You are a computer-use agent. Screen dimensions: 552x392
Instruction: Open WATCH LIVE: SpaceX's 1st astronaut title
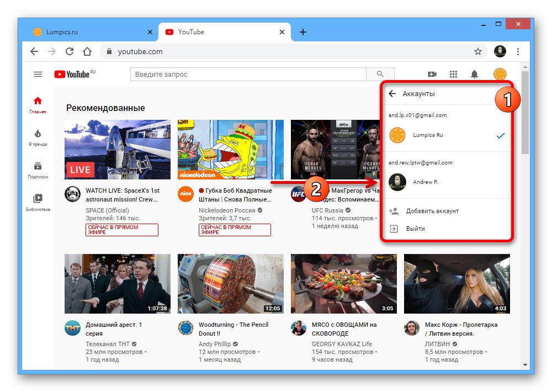click(123, 195)
